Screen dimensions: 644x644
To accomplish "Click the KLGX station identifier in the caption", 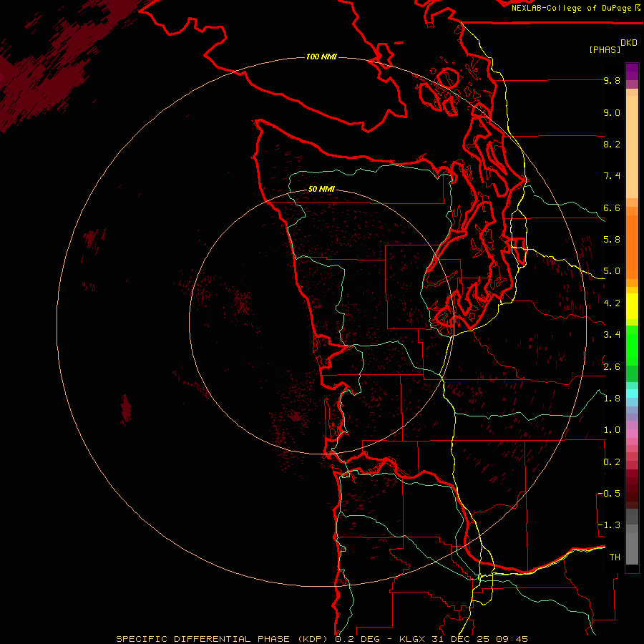I will point(412,639).
